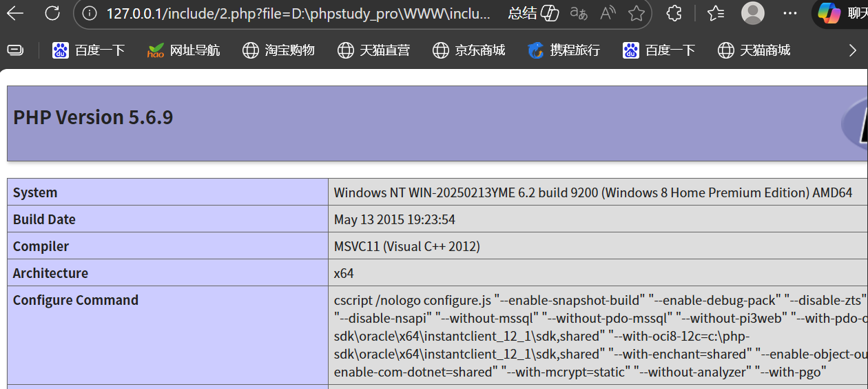
Task: Activate the read aloud icon
Action: pos(608,13)
